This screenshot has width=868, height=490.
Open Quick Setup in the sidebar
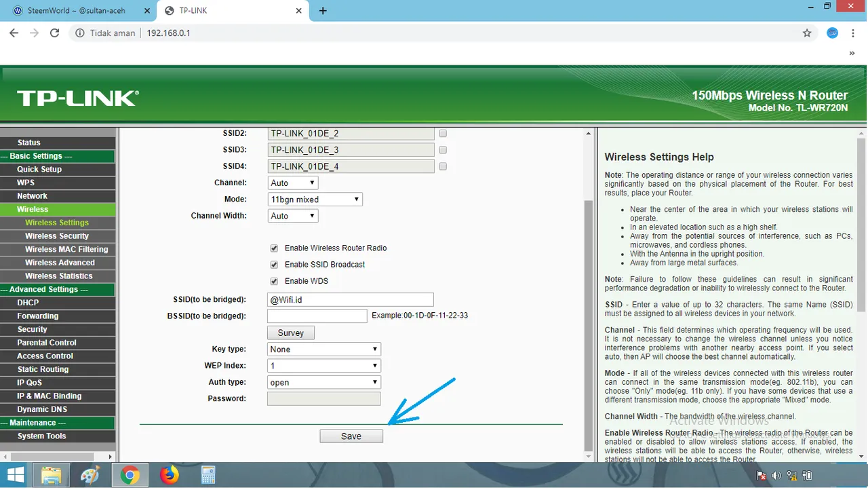tap(58, 170)
